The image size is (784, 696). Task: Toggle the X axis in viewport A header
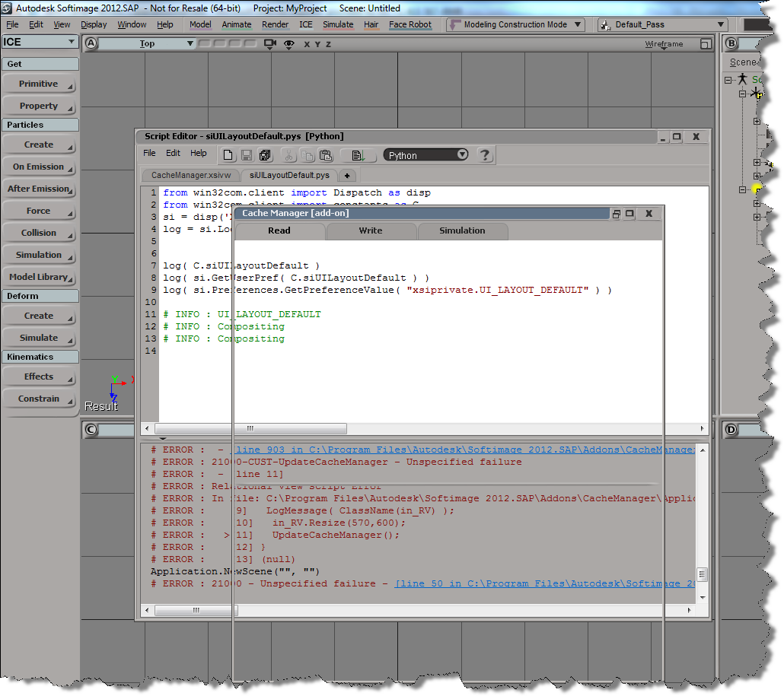(x=307, y=44)
